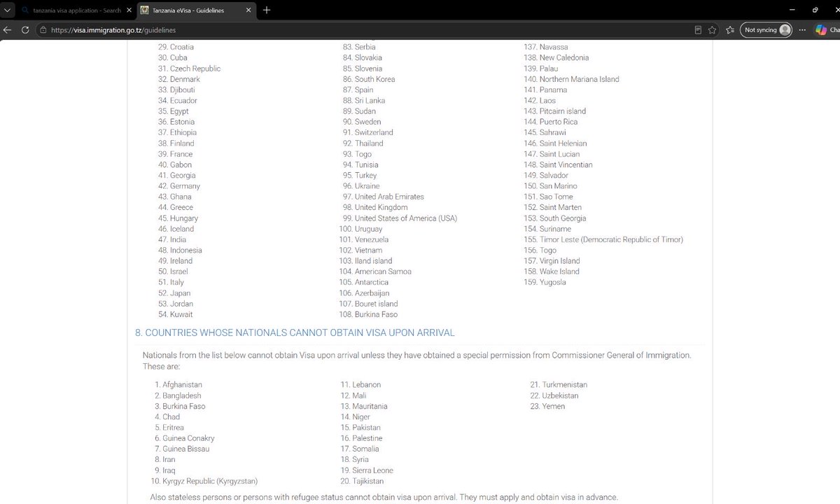Select the entry 39. France
The height and width of the screenshot is (504, 840).
[175, 154]
